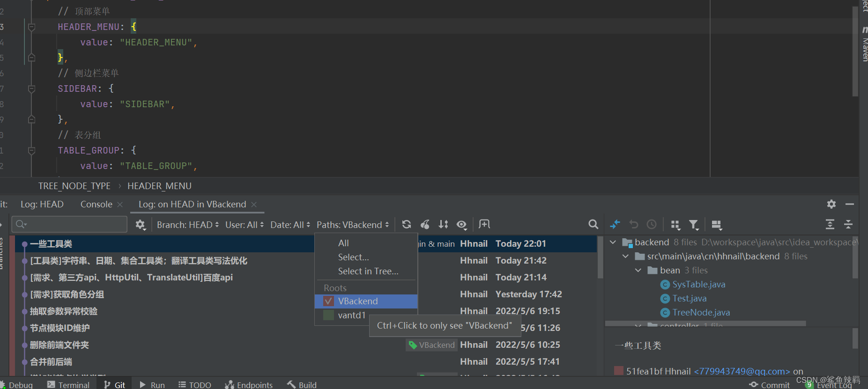This screenshot has height=389, width=868.
Task: Open the Run tool window
Action: (152, 385)
